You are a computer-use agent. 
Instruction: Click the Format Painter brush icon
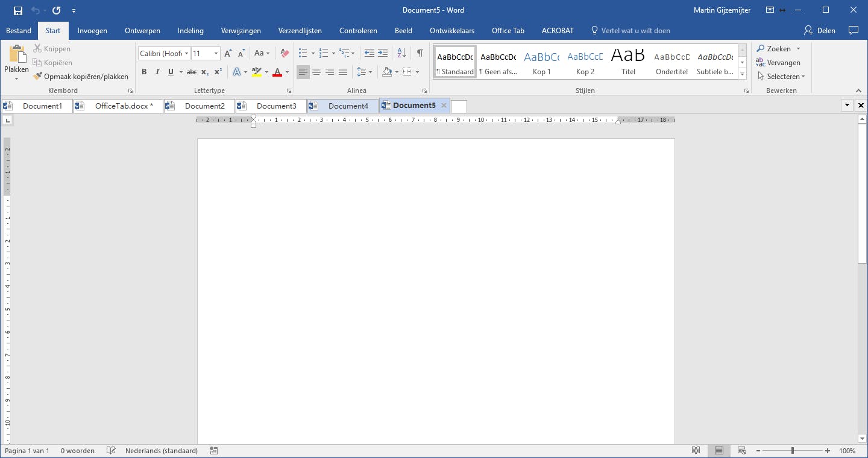coord(38,77)
